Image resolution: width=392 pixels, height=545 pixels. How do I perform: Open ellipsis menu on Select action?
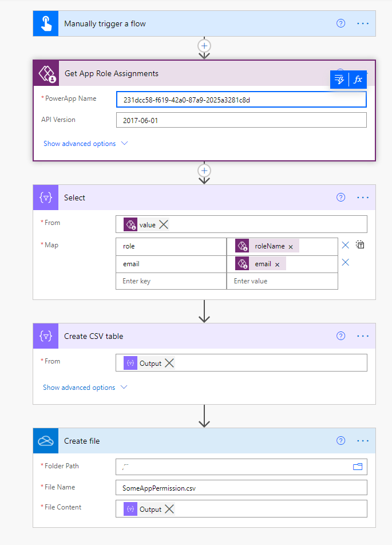(363, 198)
